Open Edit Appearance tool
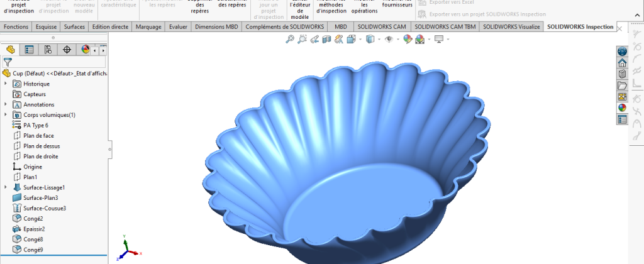 [x=408, y=39]
